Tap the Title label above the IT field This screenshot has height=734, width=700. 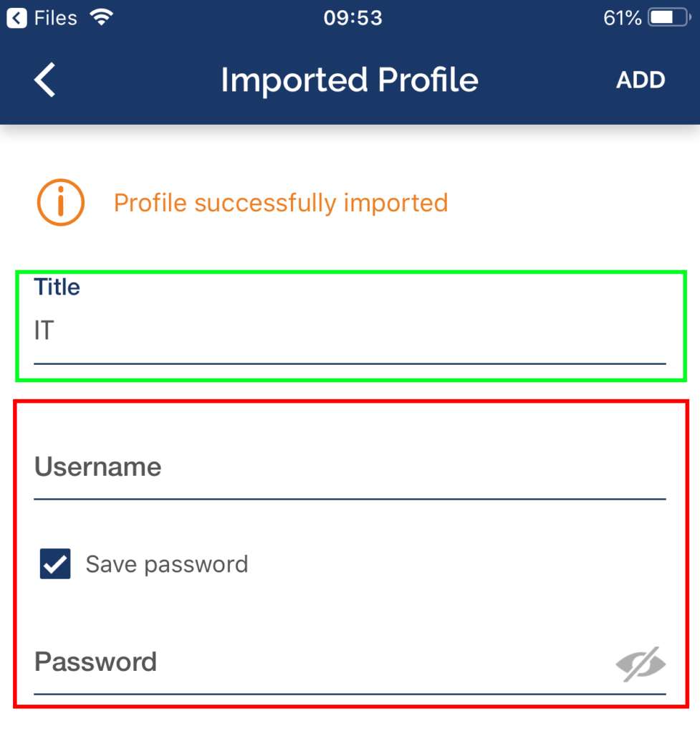click(57, 287)
